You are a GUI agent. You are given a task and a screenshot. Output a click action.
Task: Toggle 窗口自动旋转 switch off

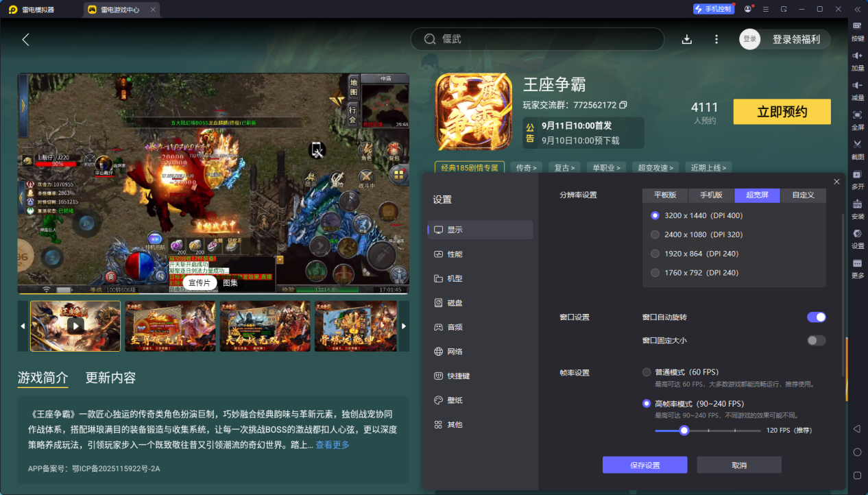point(817,317)
